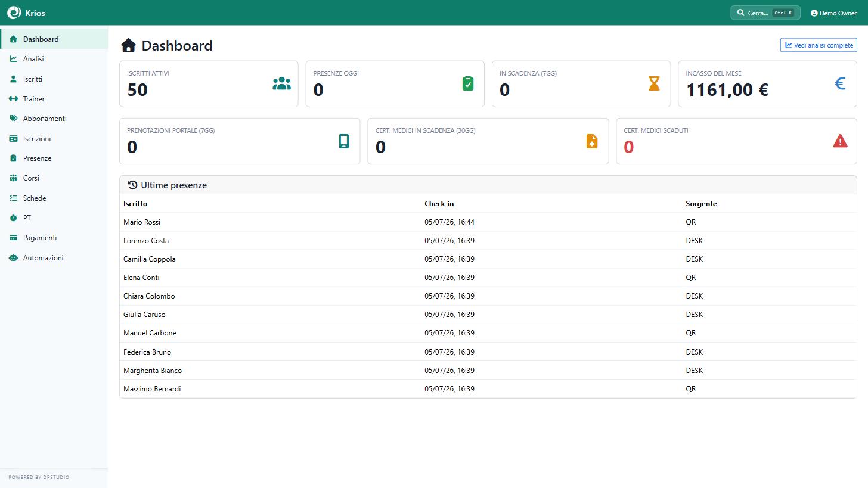
Task: Click the Trainer dumbbell icon in sidebar
Action: (13, 99)
